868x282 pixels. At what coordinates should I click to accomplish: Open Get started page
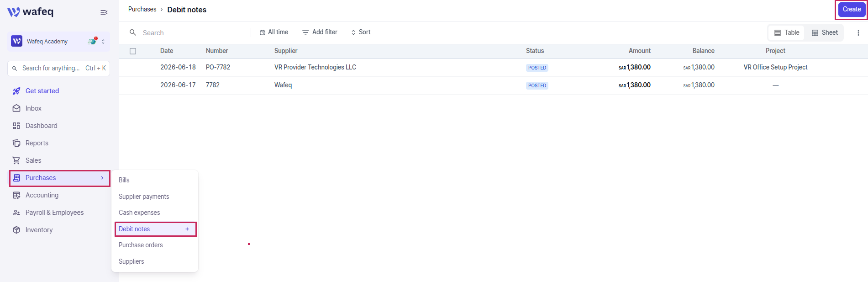[42, 91]
